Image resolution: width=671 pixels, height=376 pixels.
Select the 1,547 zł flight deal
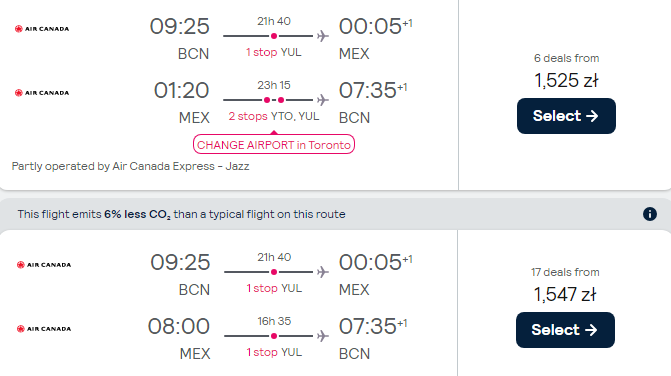tap(565, 330)
